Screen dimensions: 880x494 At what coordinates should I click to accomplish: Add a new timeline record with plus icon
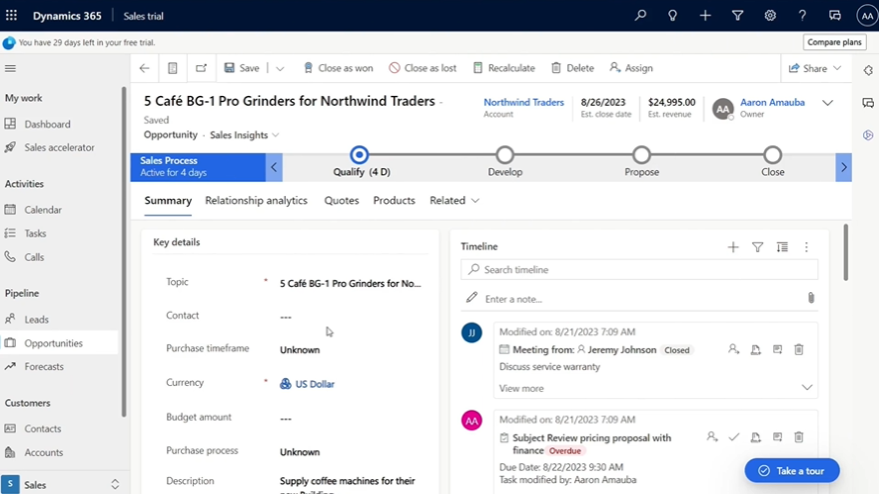coord(733,247)
